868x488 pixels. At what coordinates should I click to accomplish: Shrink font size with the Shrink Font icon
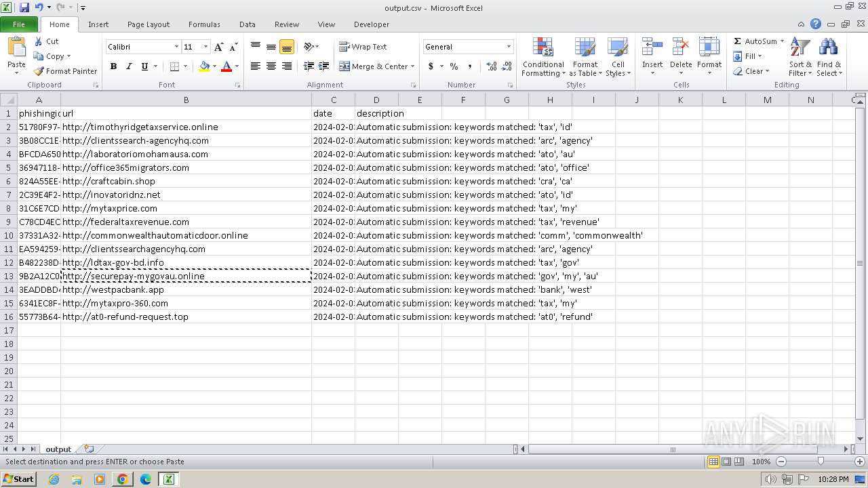coord(233,47)
